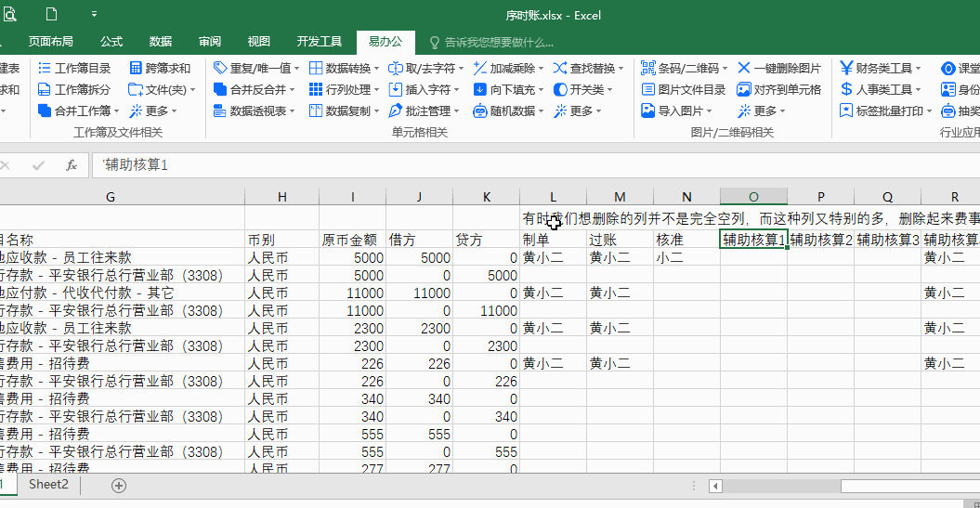The height and width of the screenshot is (508, 980).
Task: Add a new sheet with plus button
Action: click(119, 486)
